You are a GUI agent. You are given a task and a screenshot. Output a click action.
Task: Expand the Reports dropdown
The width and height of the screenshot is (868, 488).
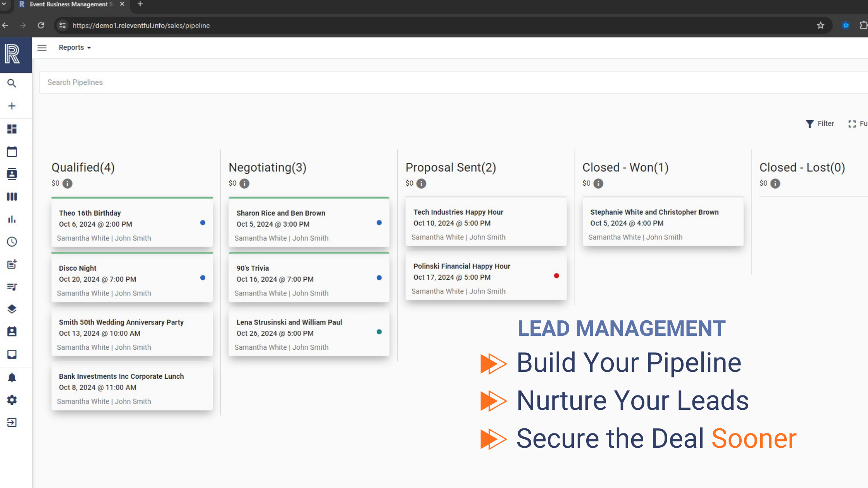tap(74, 47)
